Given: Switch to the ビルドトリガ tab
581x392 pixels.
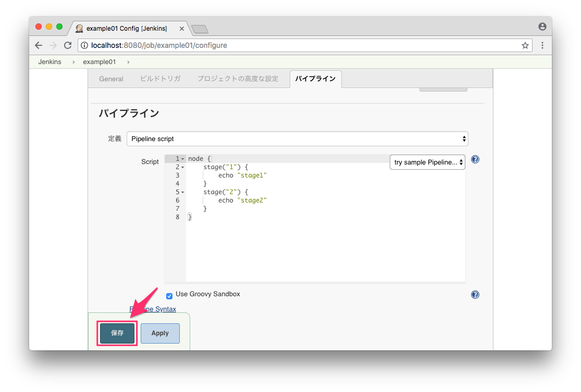Looking at the screenshot, I should [160, 79].
